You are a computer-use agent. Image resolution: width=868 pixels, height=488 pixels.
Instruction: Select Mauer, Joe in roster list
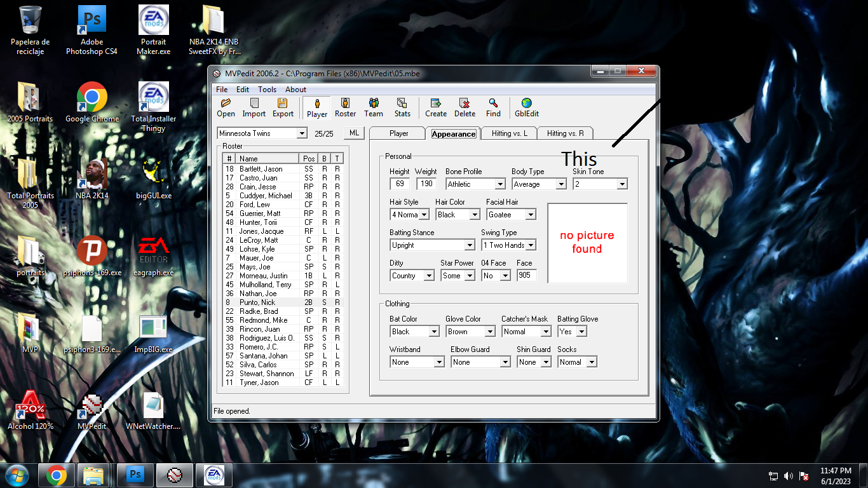point(283,258)
